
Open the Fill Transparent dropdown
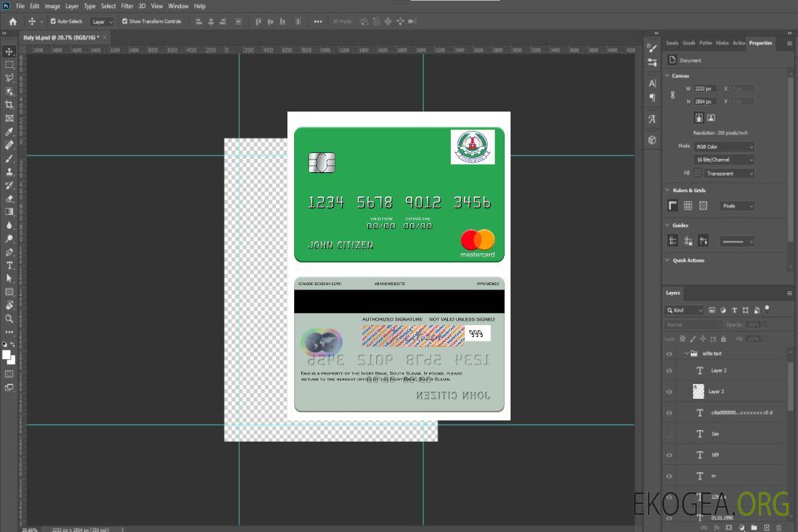pyautogui.click(x=729, y=174)
